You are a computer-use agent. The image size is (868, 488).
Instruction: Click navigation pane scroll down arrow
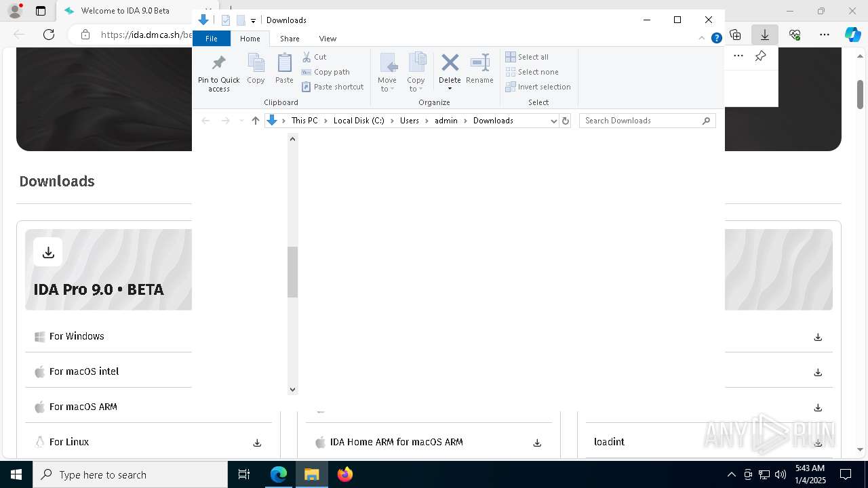[x=292, y=389]
